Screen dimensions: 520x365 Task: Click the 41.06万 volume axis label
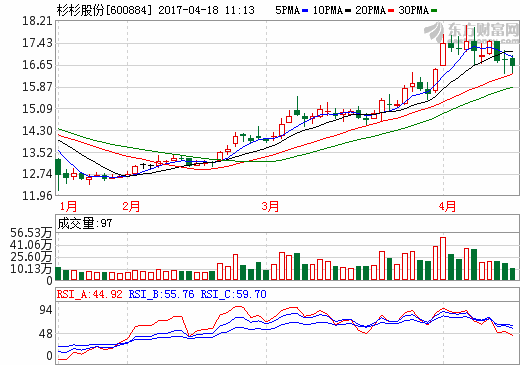tap(31, 245)
